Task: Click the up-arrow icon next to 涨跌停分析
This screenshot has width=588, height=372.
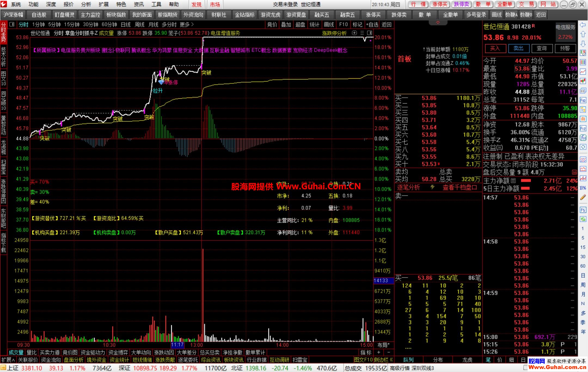Action: (354, 33)
